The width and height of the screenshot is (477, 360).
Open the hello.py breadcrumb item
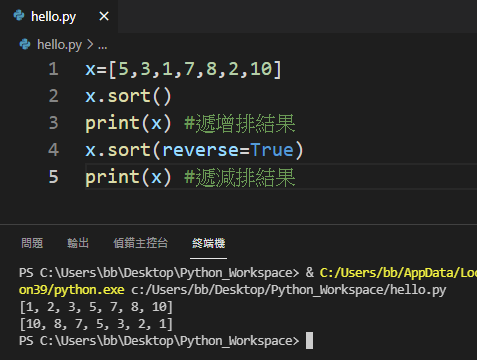[59, 45]
